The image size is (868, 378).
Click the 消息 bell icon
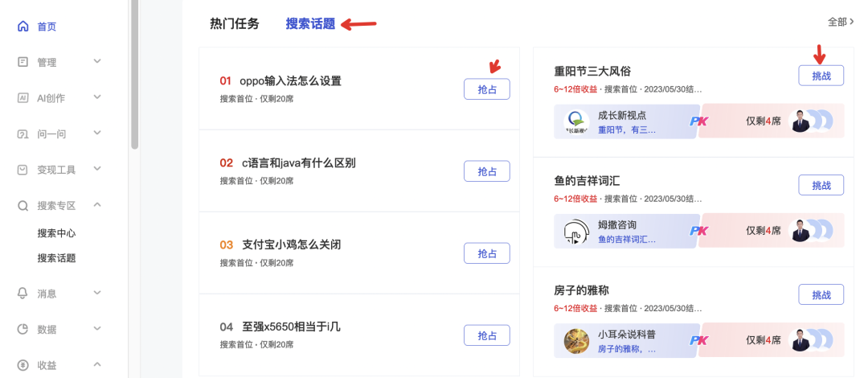[x=23, y=294]
